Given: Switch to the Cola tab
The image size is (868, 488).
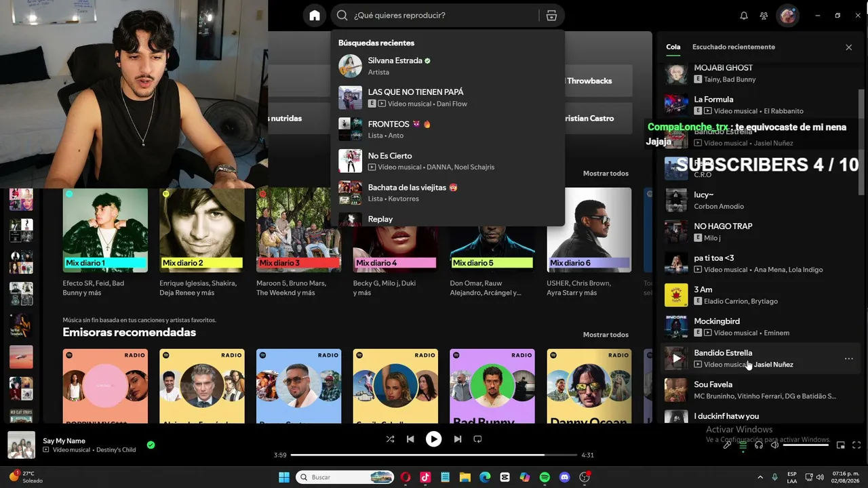Looking at the screenshot, I should 673,47.
